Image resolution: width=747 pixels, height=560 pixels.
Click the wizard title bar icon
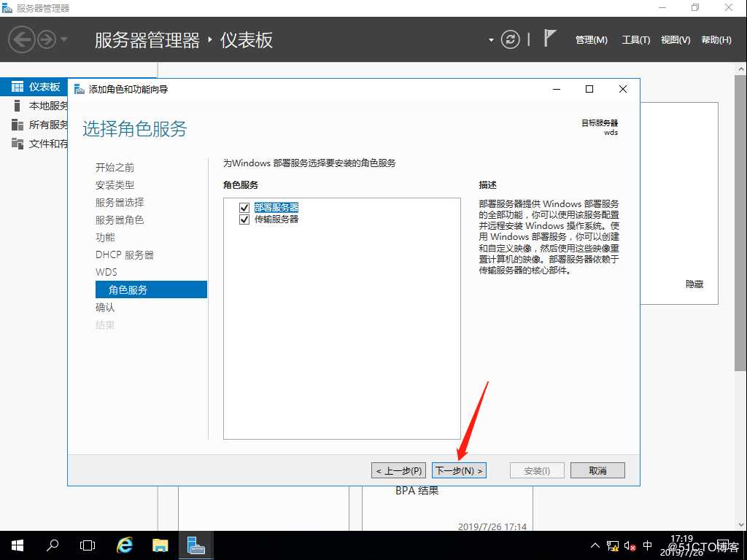79,89
